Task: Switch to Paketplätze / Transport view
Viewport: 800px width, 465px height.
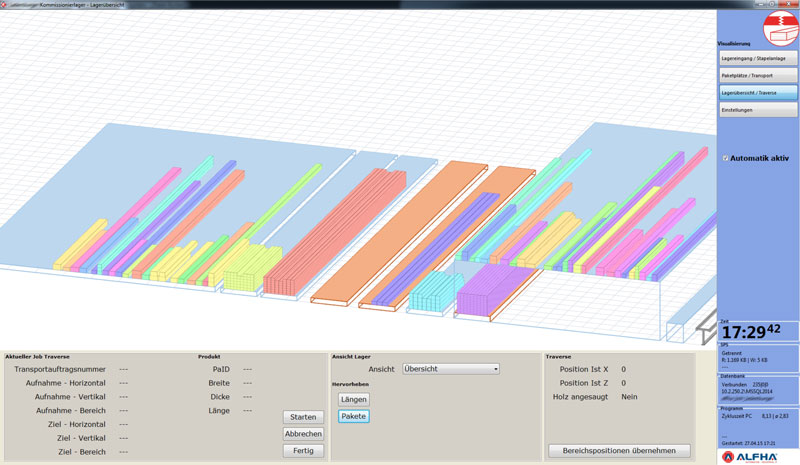Action: (758, 75)
